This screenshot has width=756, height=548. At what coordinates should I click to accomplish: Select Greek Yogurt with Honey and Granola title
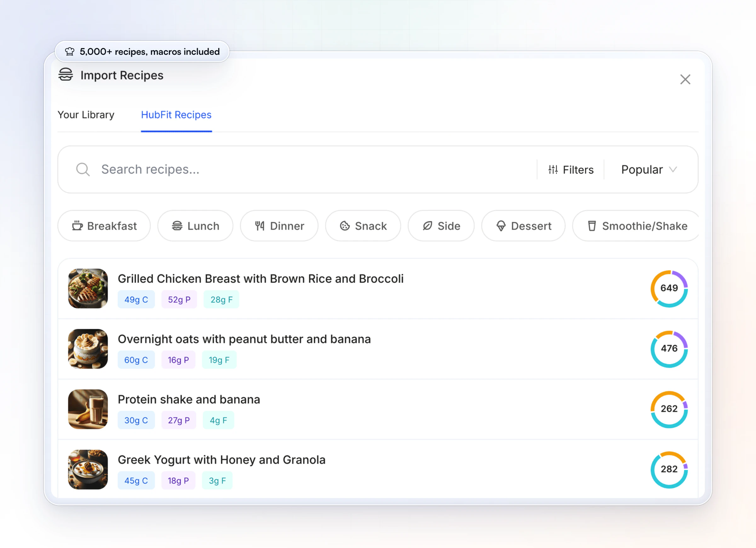[x=221, y=460]
